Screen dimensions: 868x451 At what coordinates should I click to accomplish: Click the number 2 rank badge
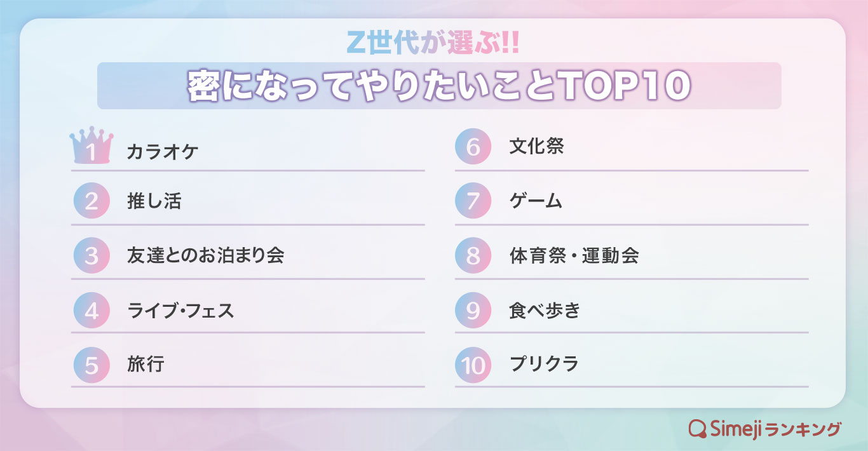tap(92, 201)
